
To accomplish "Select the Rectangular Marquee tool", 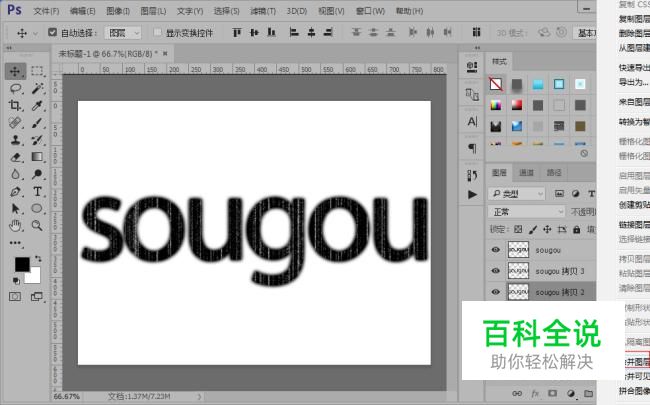I will pos(37,71).
